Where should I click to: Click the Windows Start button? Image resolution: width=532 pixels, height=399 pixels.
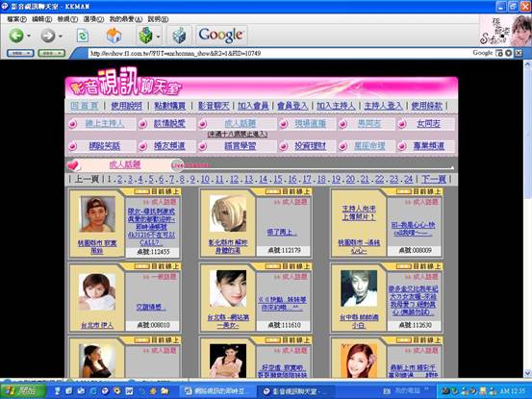22,391
